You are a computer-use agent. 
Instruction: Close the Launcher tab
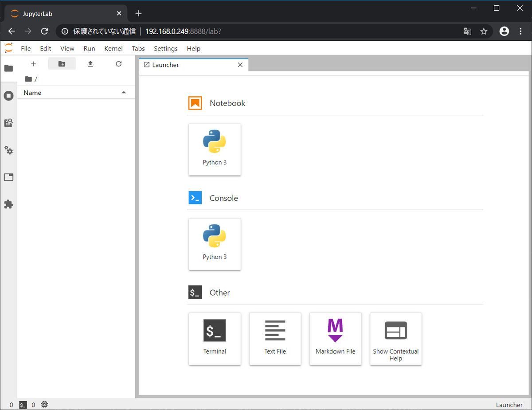coord(240,65)
